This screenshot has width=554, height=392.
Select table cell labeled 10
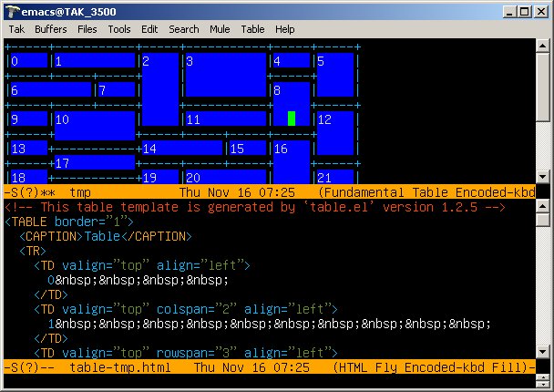tap(95, 124)
